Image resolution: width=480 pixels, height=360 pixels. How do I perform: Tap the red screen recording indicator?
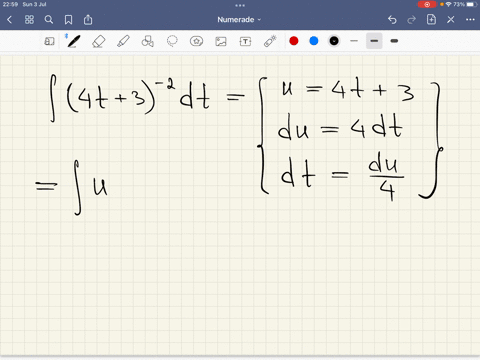tap(427, 4)
